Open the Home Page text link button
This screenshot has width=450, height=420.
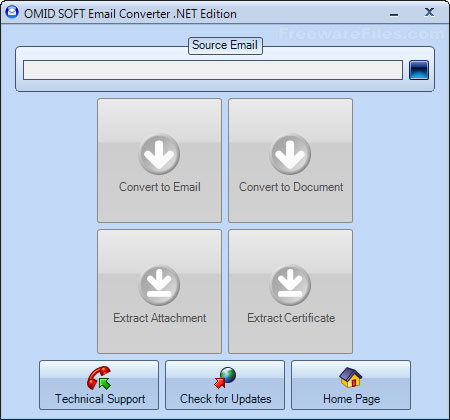[x=351, y=399]
